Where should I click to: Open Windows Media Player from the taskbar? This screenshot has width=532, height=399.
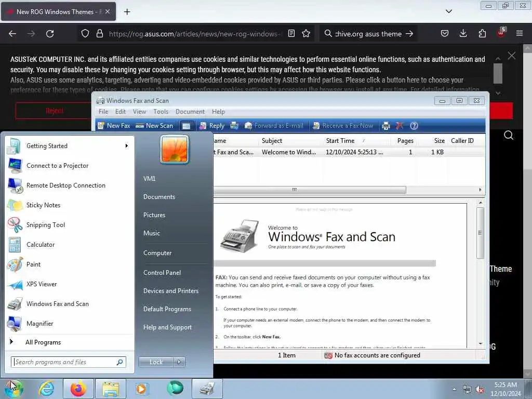tap(141, 389)
